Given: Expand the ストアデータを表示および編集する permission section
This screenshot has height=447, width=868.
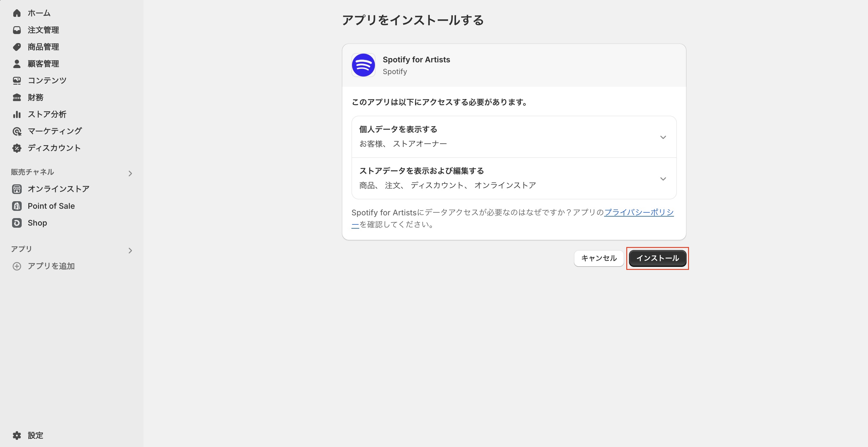Looking at the screenshot, I should click(x=663, y=179).
